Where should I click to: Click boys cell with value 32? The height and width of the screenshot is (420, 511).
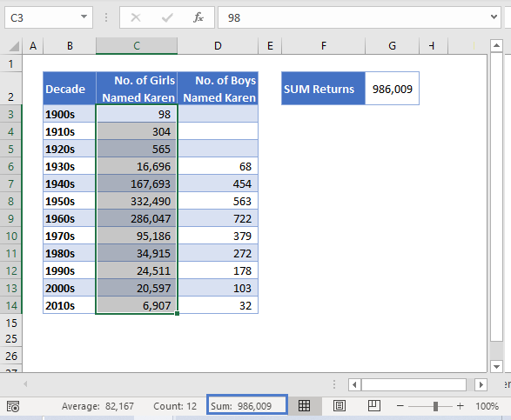click(218, 305)
